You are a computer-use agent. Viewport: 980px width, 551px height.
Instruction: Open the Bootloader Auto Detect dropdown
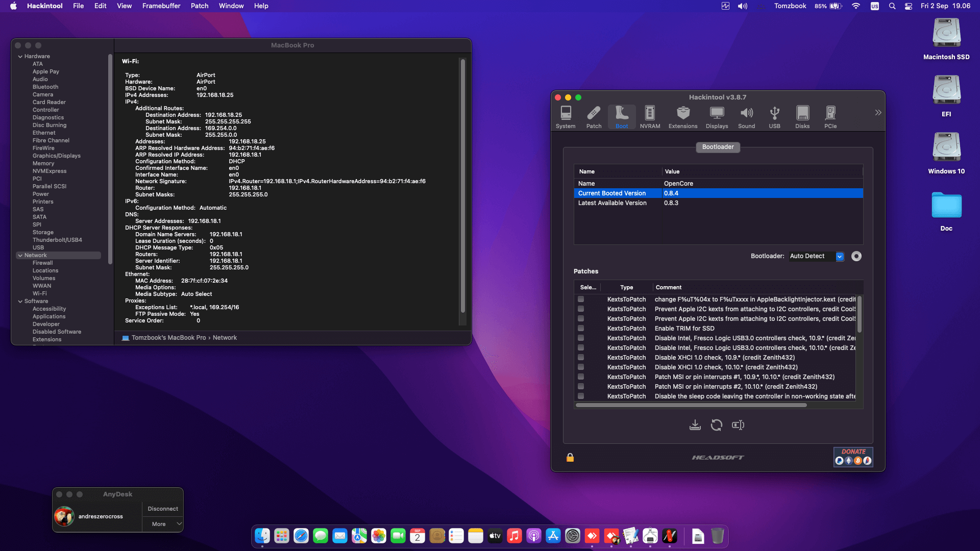tap(840, 256)
